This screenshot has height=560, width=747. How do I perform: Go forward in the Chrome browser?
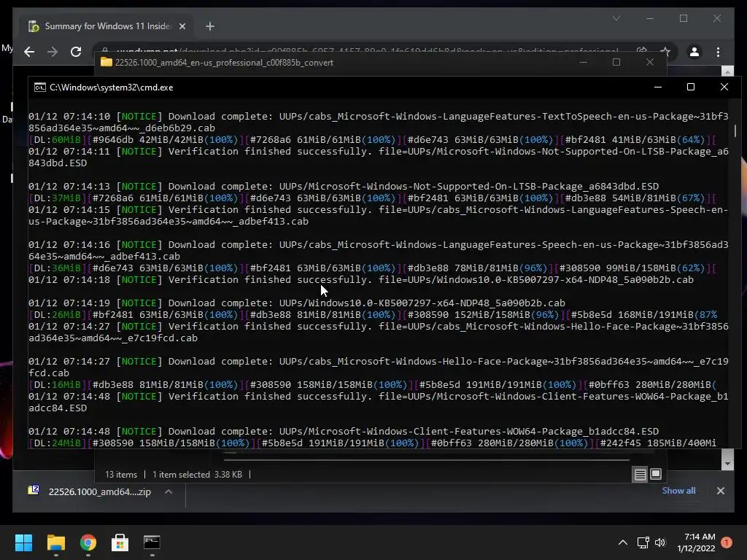click(x=53, y=52)
